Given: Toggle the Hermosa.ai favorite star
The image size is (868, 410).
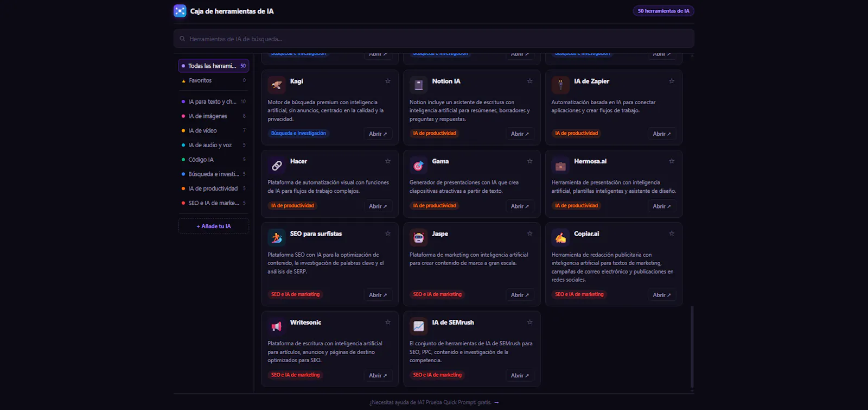Looking at the screenshot, I should [672, 161].
